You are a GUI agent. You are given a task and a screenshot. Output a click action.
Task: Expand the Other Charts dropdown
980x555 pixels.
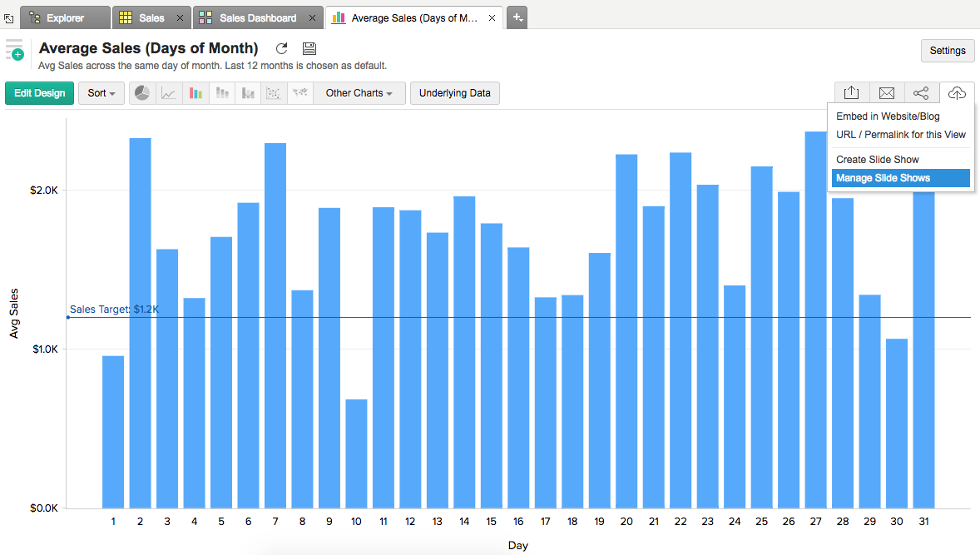pos(359,93)
